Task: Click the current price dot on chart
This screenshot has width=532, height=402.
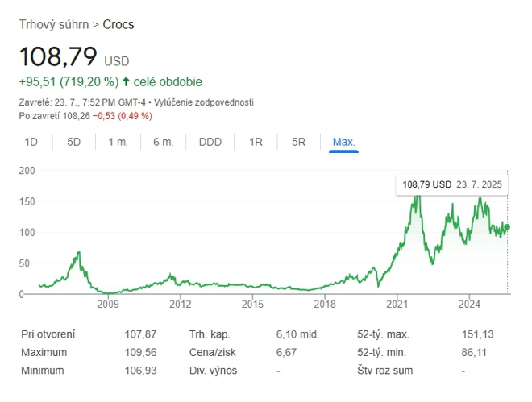Action: 507,227
